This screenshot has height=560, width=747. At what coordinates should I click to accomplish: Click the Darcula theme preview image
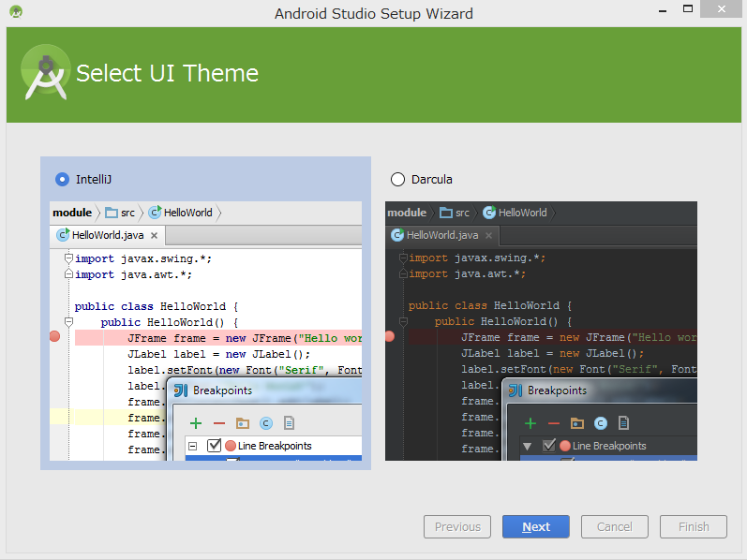coord(541,331)
